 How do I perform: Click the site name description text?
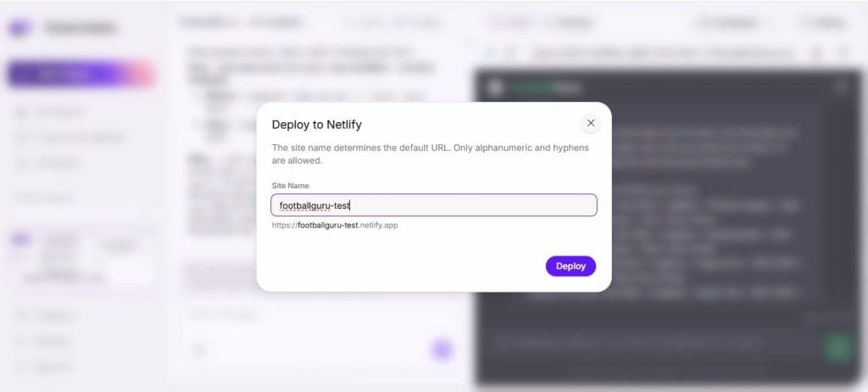430,154
